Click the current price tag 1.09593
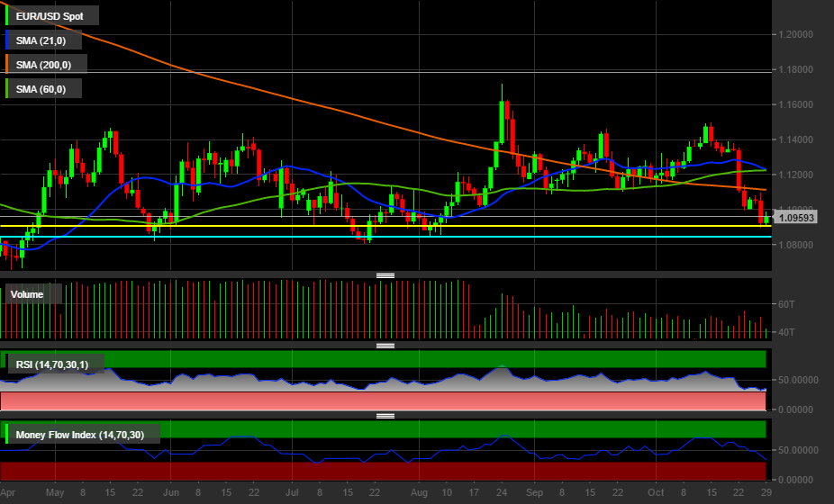 pyautogui.click(x=796, y=218)
